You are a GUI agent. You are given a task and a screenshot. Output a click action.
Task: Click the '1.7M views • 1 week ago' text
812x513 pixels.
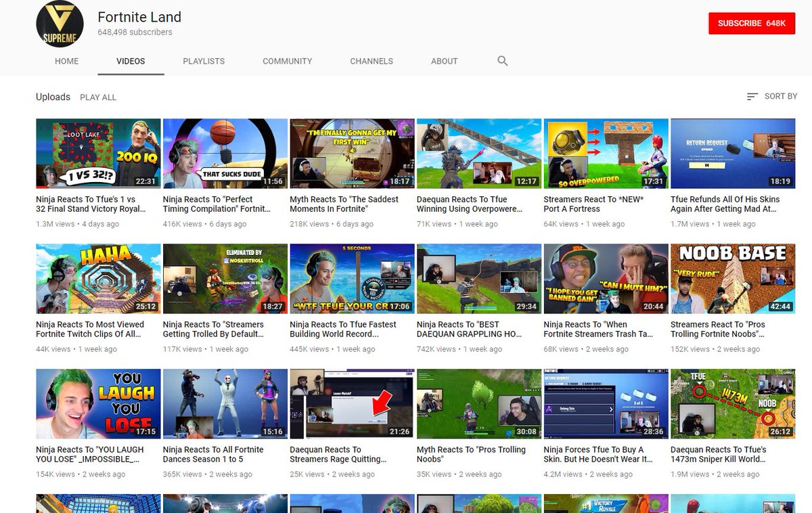(x=713, y=224)
